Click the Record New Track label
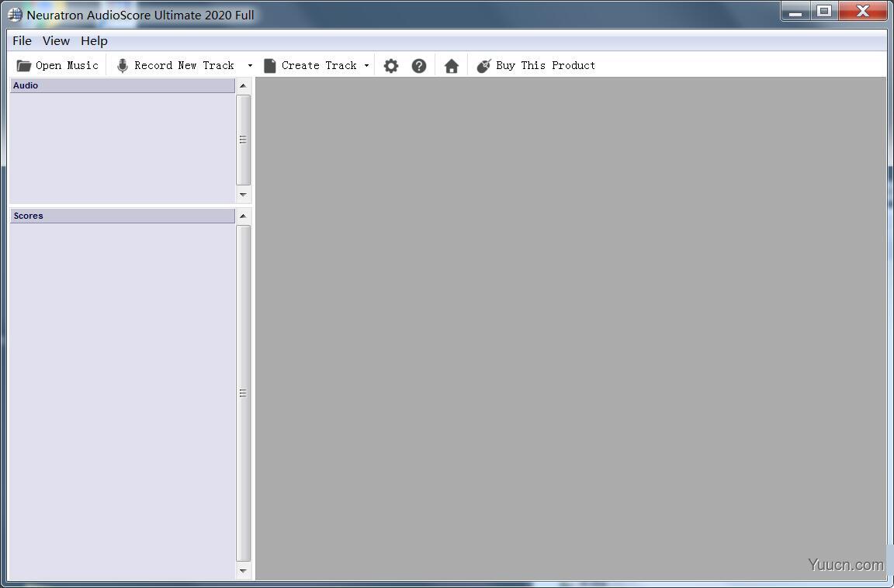This screenshot has width=894, height=588. (x=184, y=65)
